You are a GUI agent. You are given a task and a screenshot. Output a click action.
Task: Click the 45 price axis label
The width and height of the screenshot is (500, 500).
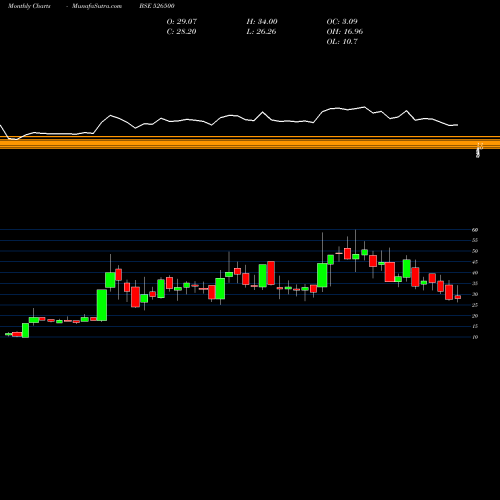point(475,262)
